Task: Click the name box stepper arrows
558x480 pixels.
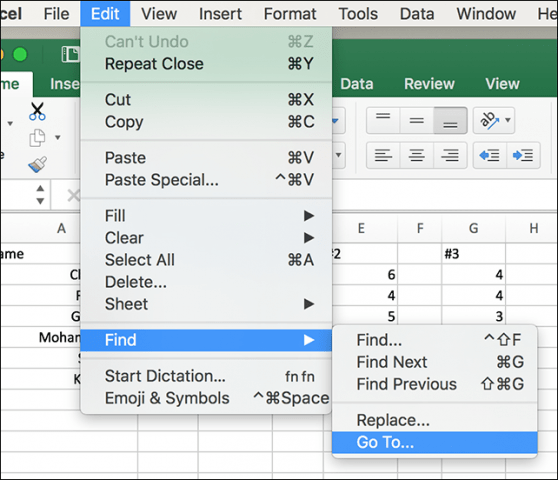Action: point(40,195)
